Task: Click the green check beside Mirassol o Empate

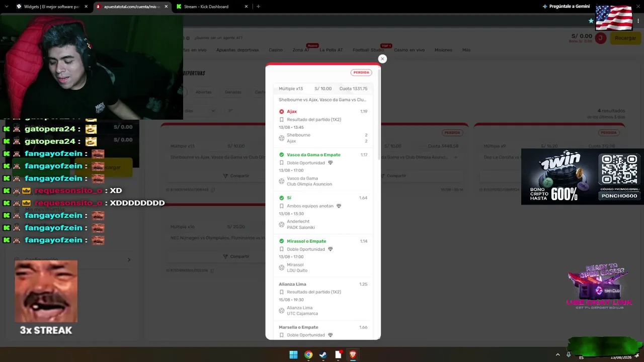Action: pos(282,241)
